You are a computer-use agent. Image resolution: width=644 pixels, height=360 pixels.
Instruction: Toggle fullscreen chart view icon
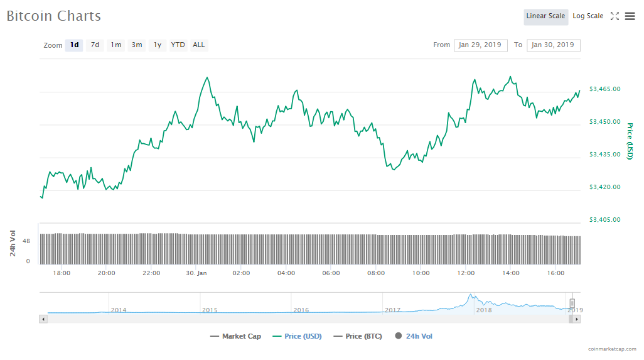click(614, 16)
